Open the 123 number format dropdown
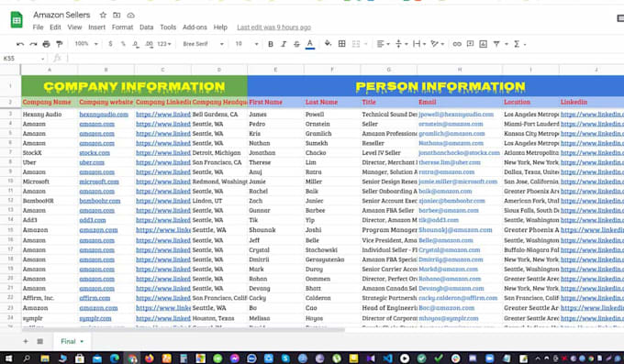Screen dimensions: 624x364 [164, 44]
